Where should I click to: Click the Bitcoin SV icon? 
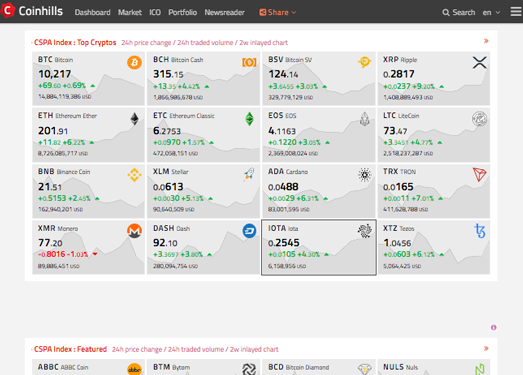coord(364,62)
